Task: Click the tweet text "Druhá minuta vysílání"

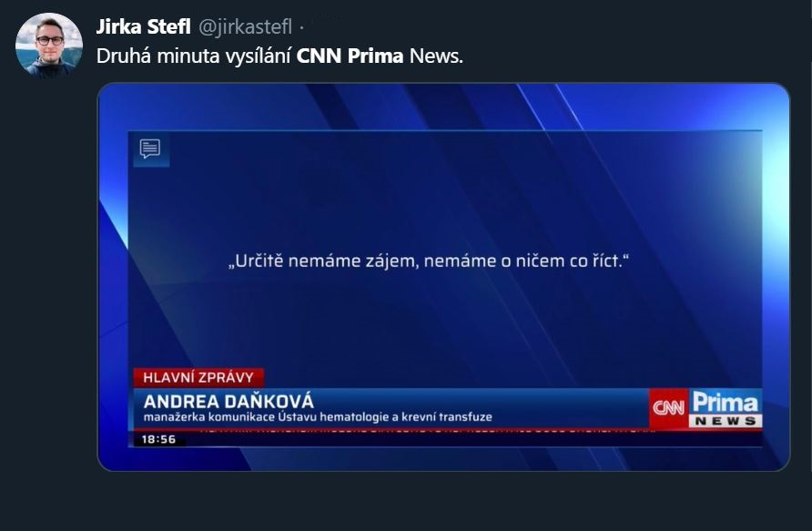Action: (x=194, y=56)
